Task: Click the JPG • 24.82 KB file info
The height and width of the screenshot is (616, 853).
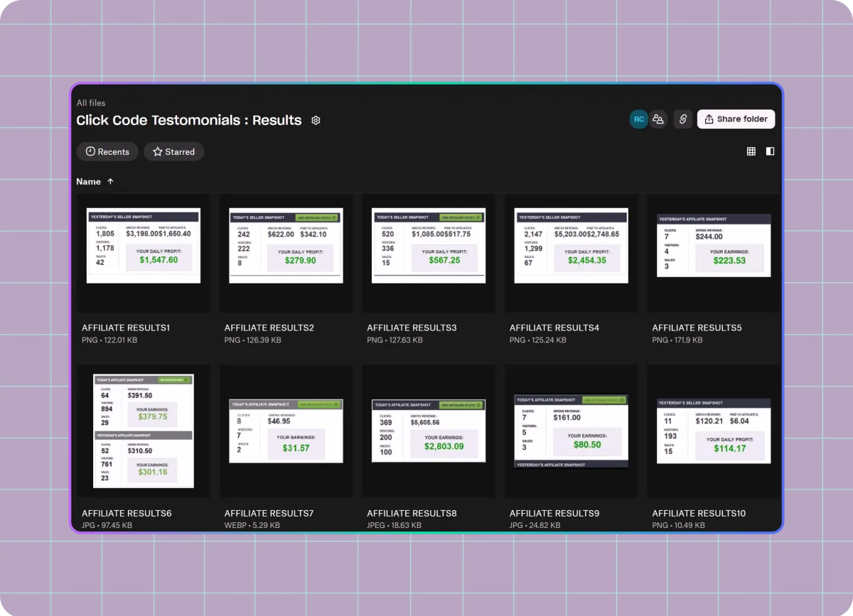Action: pos(535,526)
